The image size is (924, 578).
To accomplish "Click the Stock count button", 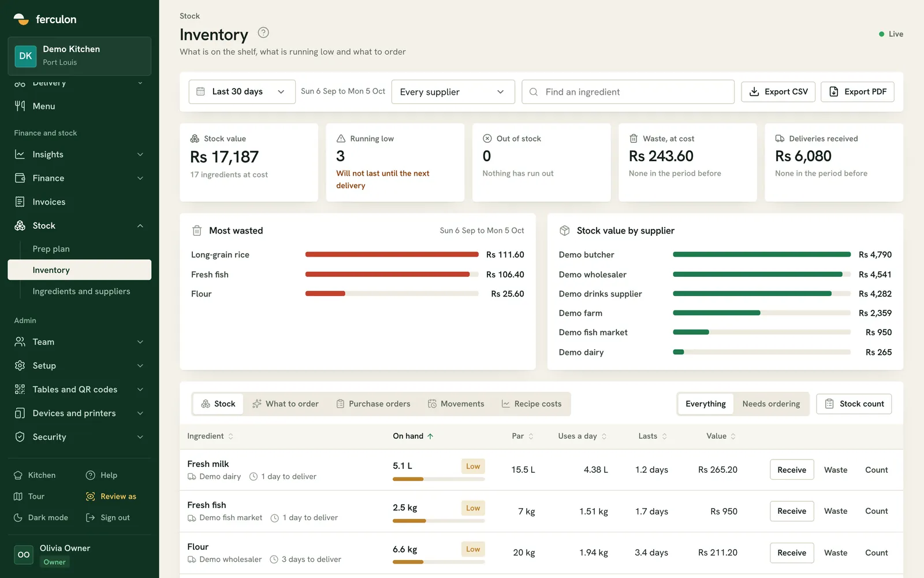I will 854,403.
